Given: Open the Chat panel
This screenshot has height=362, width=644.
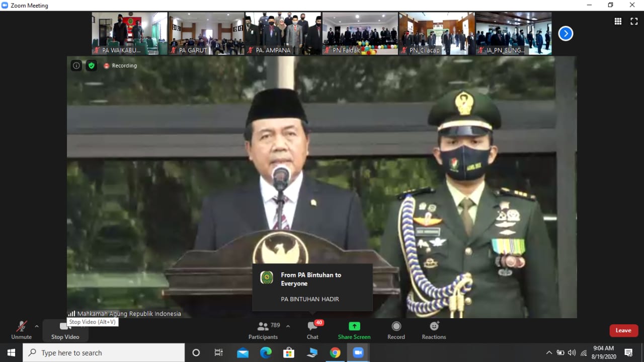Looking at the screenshot, I should coord(312,330).
